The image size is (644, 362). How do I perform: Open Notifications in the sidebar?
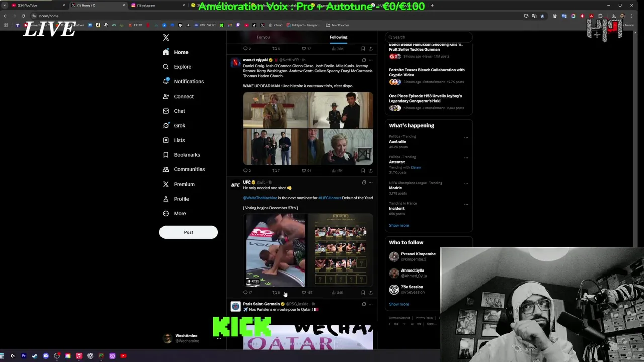[x=183, y=81]
